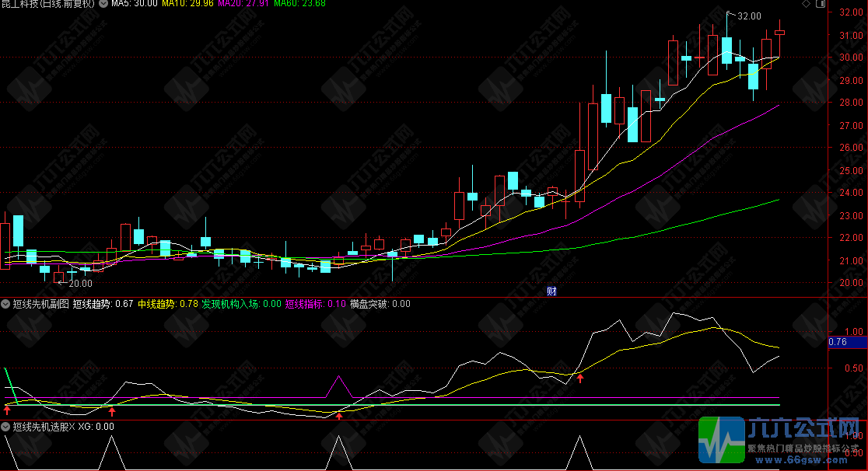
Task: Click the green 发现机构入场: 0.00 label
Action: click(241, 304)
